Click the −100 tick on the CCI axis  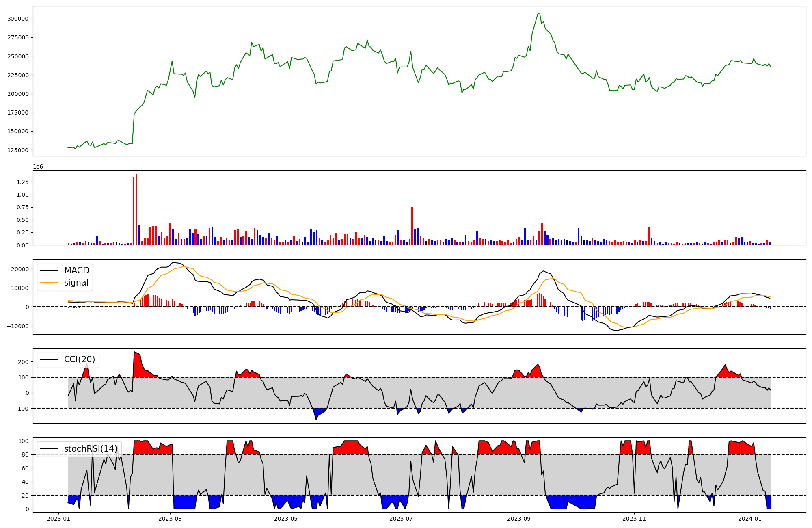[21, 408]
